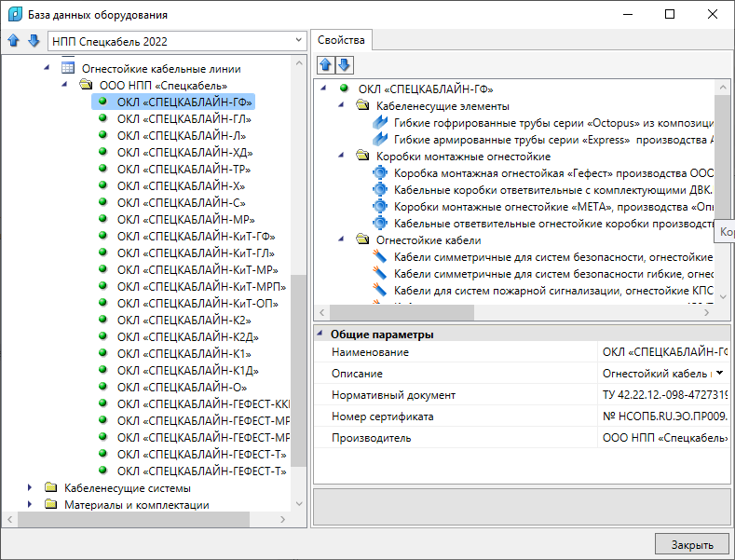Click the folder icon of Коробки монтажные огнестойкие
Screen dimensions: 735x560
click(x=362, y=156)
